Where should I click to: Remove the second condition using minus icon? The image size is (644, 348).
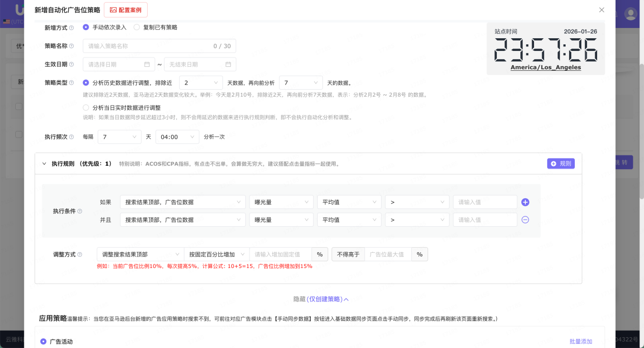525,220
